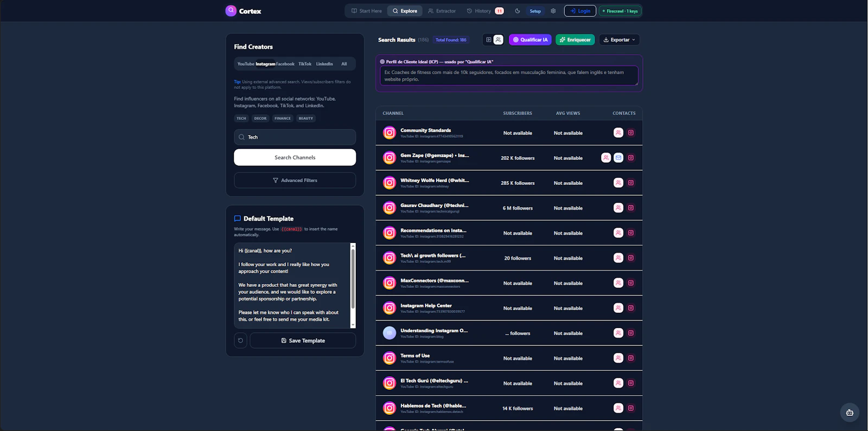
Task: Click the Total Found: 186 badge
Action: tap(451, 40)
